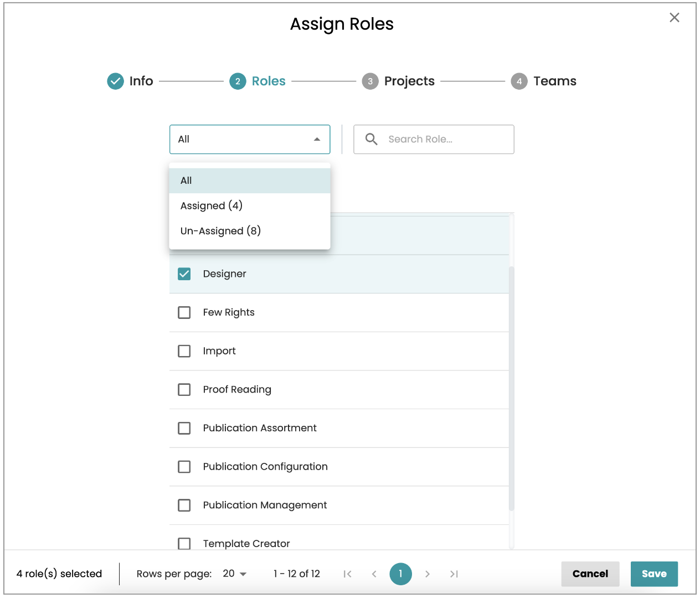Screen dimensions: 700x598
Task: Close the Assign Roles dialog
Action: [x=674, y=18]
